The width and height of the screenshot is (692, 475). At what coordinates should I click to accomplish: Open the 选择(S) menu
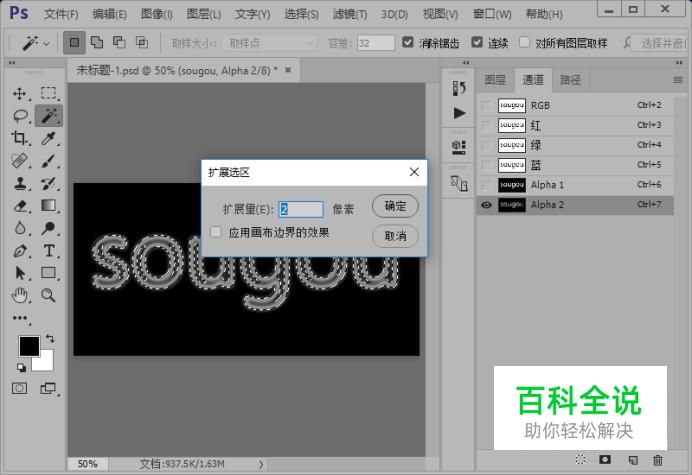click(301, 15)
